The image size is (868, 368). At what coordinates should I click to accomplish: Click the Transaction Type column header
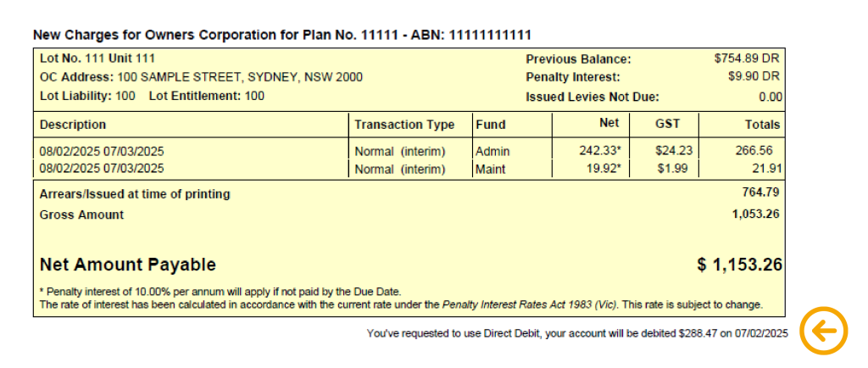(404, 125)
